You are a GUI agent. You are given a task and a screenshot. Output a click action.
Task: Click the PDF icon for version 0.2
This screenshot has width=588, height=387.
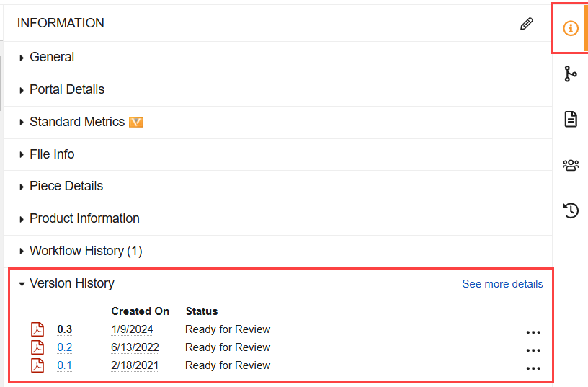pos(37,347)
